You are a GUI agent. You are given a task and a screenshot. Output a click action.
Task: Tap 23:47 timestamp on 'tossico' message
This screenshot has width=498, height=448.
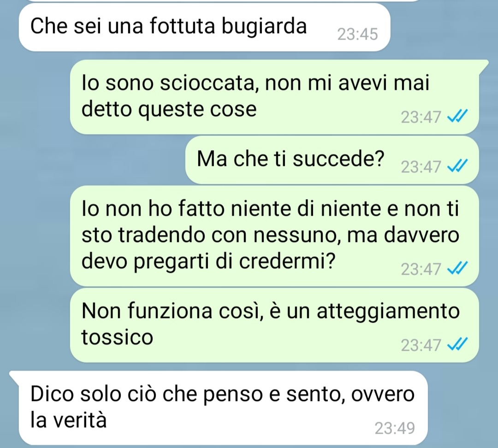point(421,345)
